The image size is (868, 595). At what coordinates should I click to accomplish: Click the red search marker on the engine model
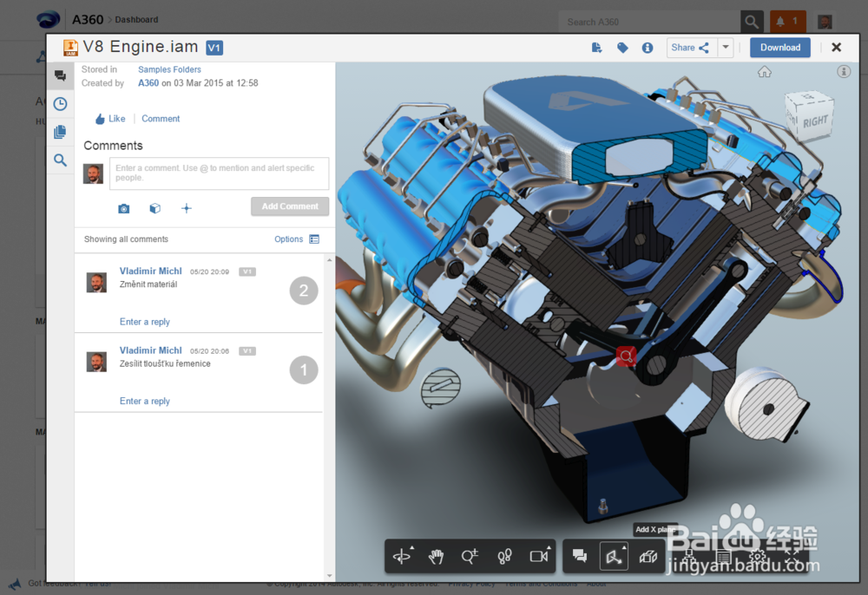626,356
